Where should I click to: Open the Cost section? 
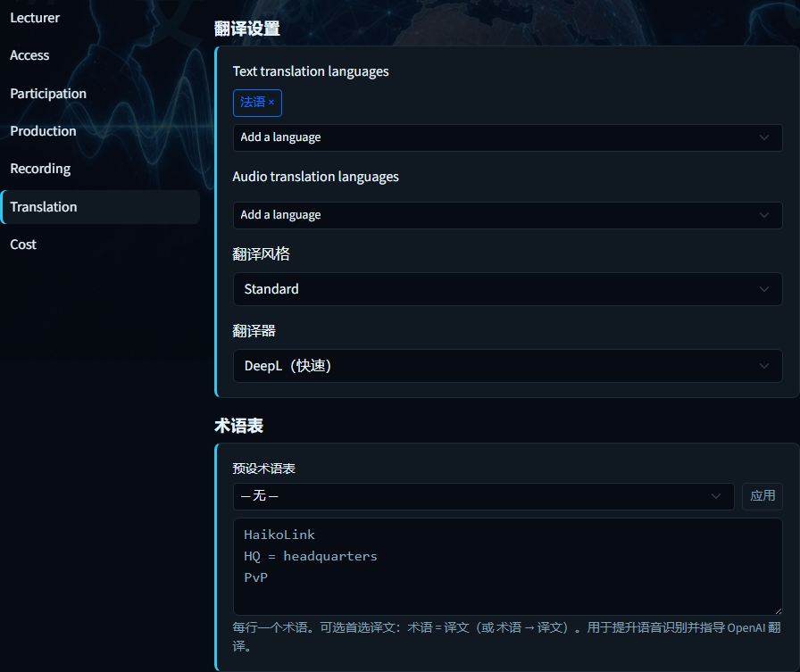click(x=23, y=245)
